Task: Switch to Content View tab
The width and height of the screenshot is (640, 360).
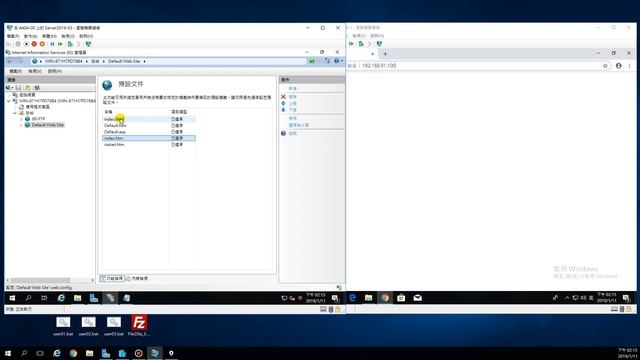Action: click(137, 278)
